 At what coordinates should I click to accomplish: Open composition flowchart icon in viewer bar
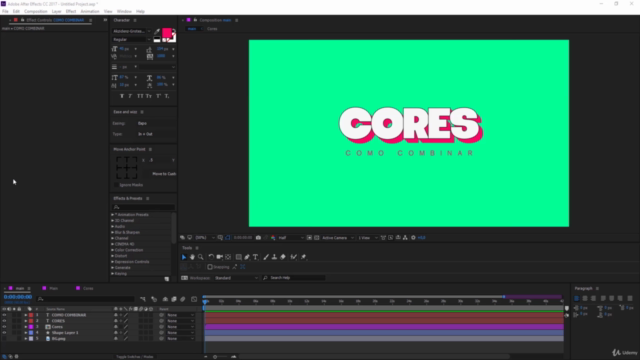tap(405, 238)
